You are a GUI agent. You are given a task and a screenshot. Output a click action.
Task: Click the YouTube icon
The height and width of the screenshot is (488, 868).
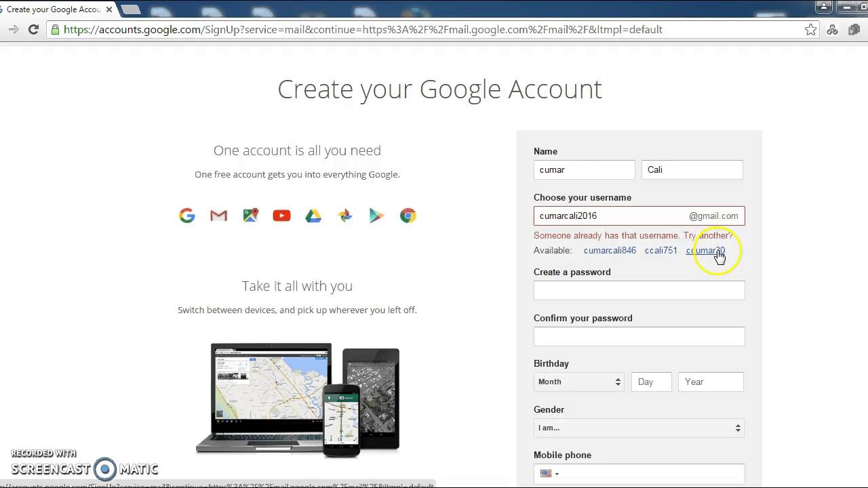point(281,216)
